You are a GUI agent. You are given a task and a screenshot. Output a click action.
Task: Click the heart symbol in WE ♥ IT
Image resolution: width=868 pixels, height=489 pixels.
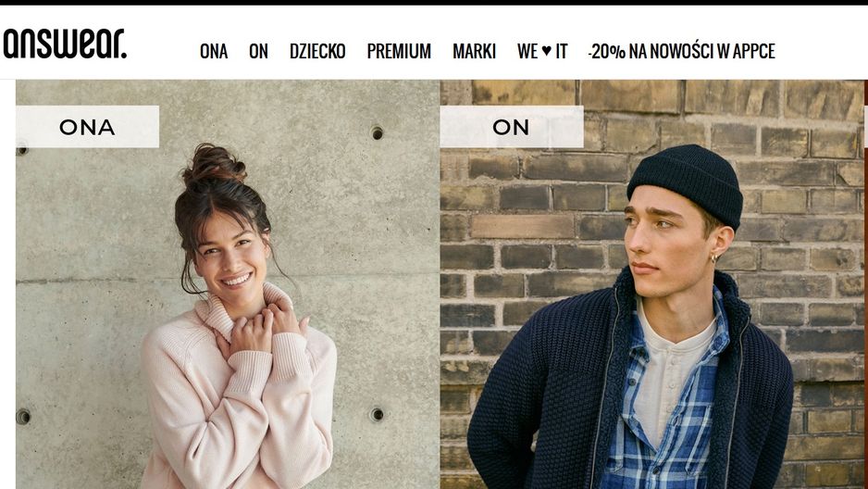[546, 51]
